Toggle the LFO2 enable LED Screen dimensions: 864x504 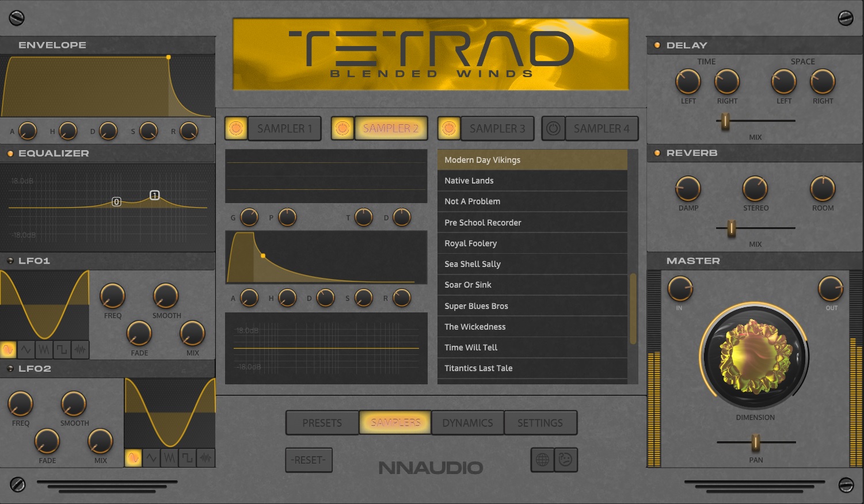click(x=10, y=368)
